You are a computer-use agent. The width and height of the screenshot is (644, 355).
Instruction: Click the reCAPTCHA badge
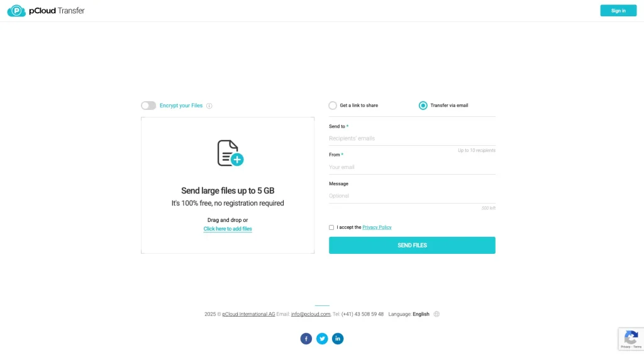pyautogui.click(x=631, y=339)
